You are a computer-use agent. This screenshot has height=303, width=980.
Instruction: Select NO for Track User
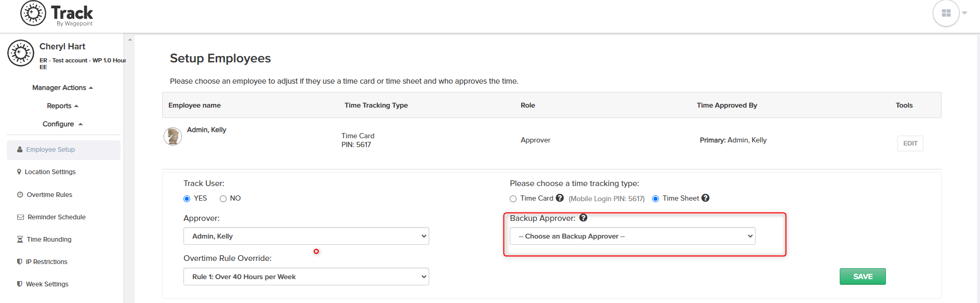(223, 199)
